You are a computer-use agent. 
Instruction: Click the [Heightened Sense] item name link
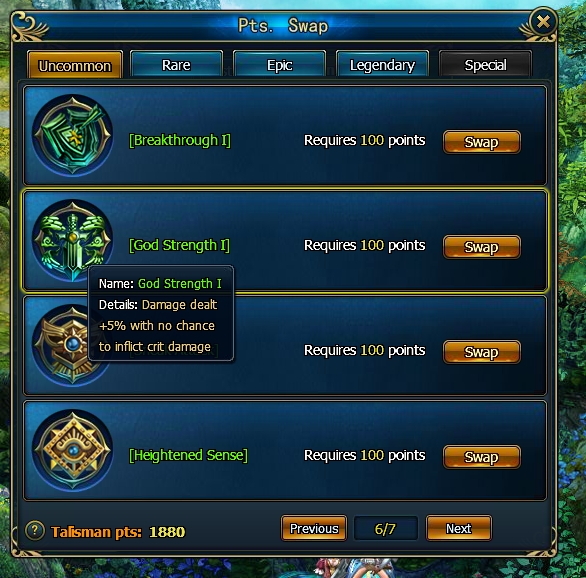(x=188, y=455)
